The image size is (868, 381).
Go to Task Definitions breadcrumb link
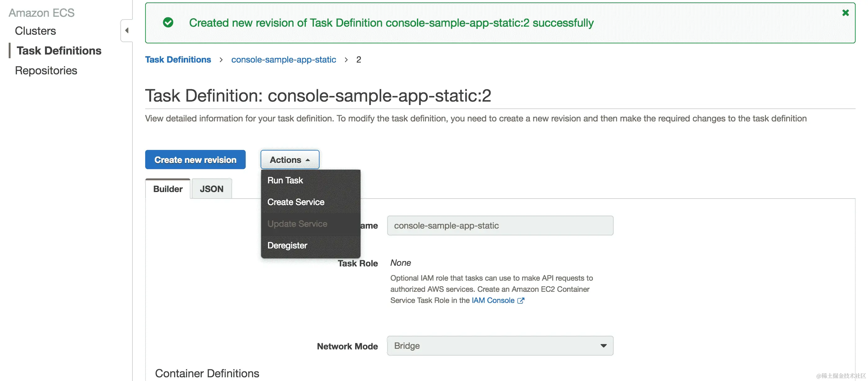[x=178, y=59]
